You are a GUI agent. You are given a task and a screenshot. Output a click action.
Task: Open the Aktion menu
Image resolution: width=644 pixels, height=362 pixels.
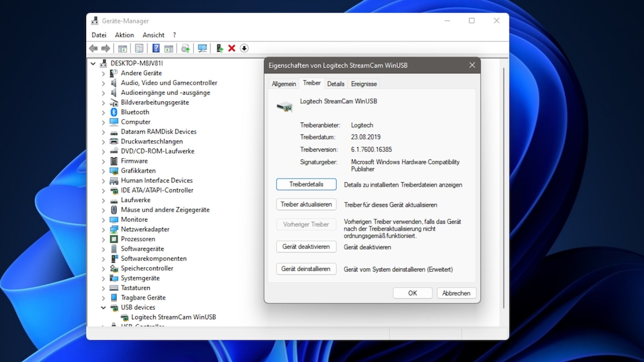[124, 35]
